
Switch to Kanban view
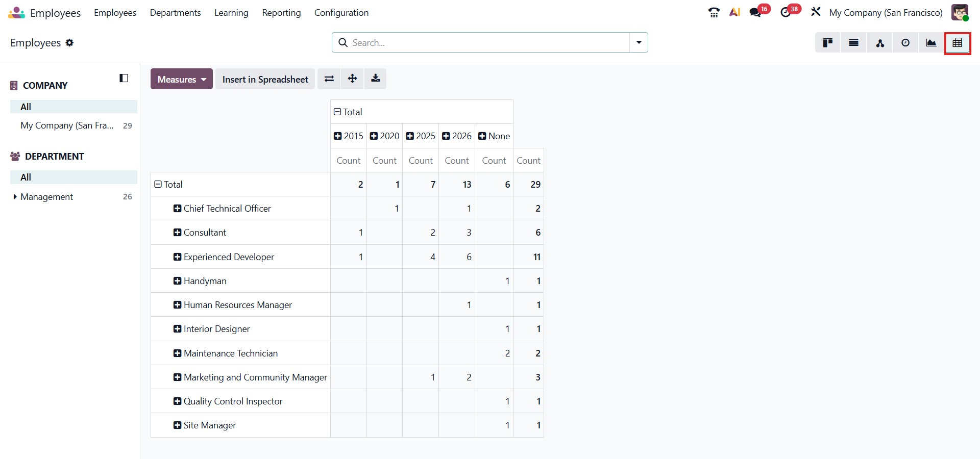[x=828, y=43]
